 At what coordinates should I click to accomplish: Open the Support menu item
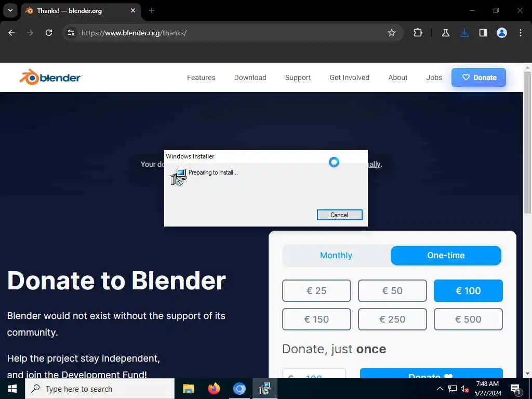pyautogui.click(x=298, y=78)
